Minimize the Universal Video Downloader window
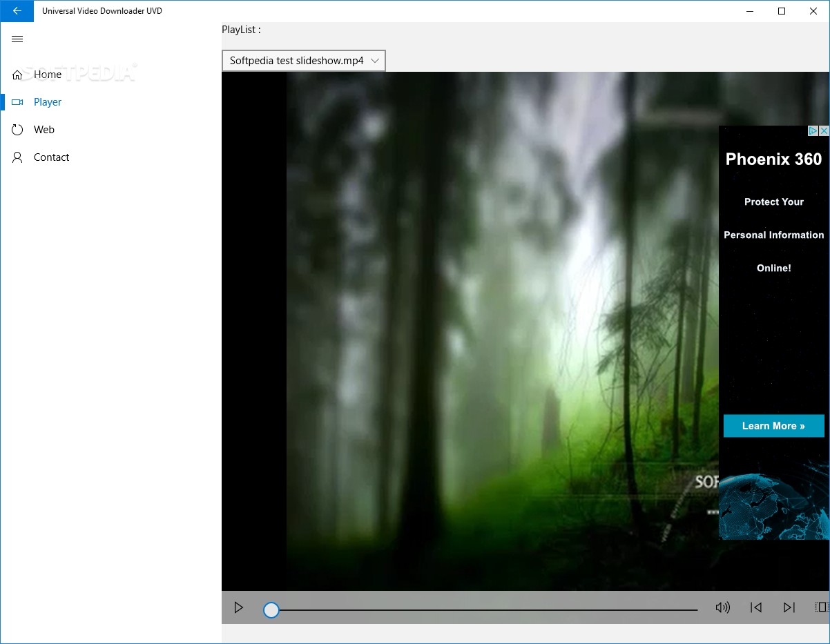 pos(750,11)
